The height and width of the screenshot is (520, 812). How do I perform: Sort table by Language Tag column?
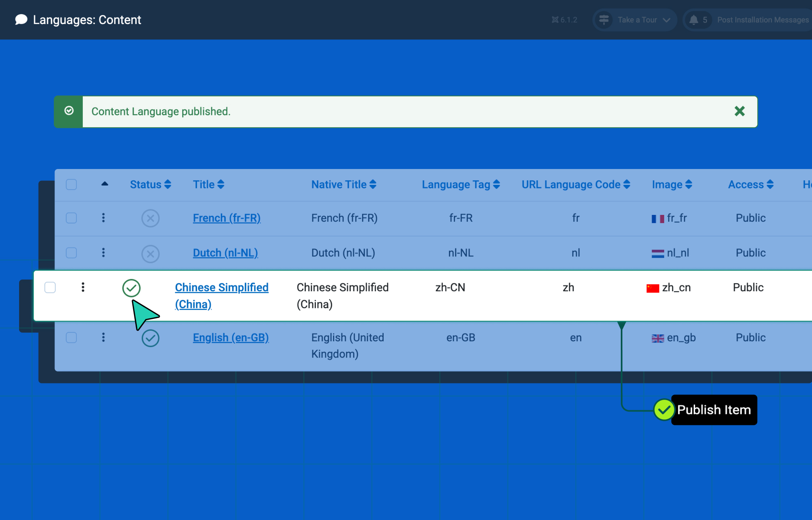pos(461,184)
